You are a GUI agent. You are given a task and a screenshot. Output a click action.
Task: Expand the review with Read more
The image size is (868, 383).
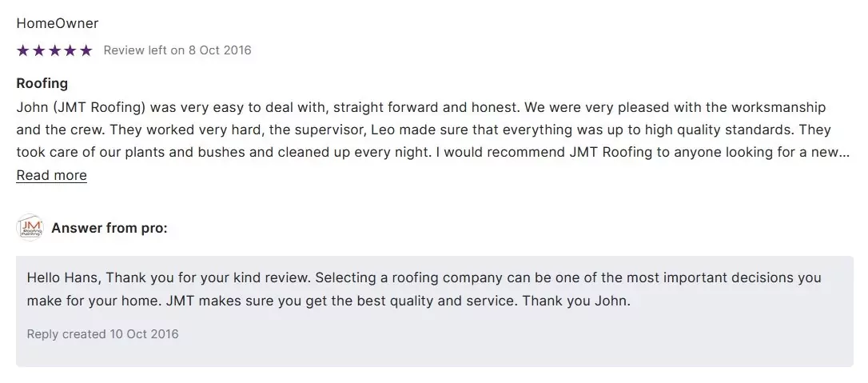(x=51, y=176)
